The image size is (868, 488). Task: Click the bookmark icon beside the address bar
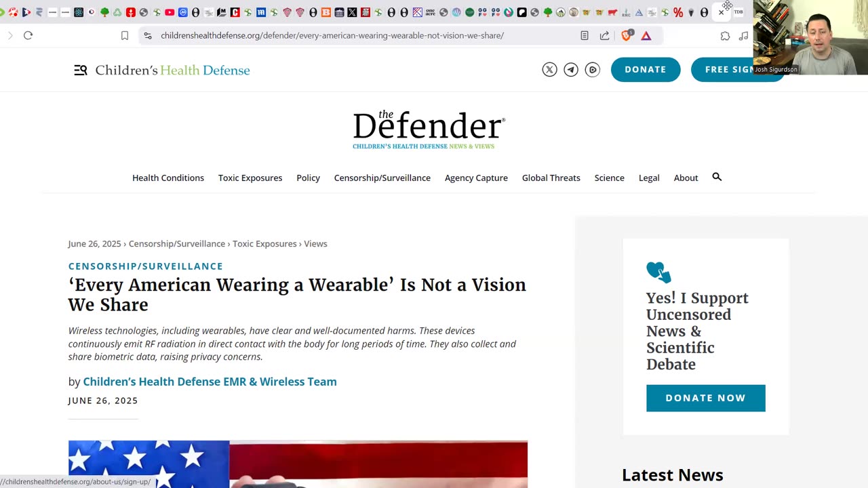[125, 35]
